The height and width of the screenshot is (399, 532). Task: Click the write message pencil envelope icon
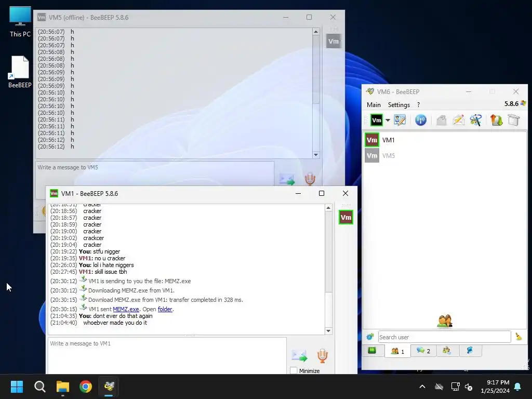pos(458,120)
